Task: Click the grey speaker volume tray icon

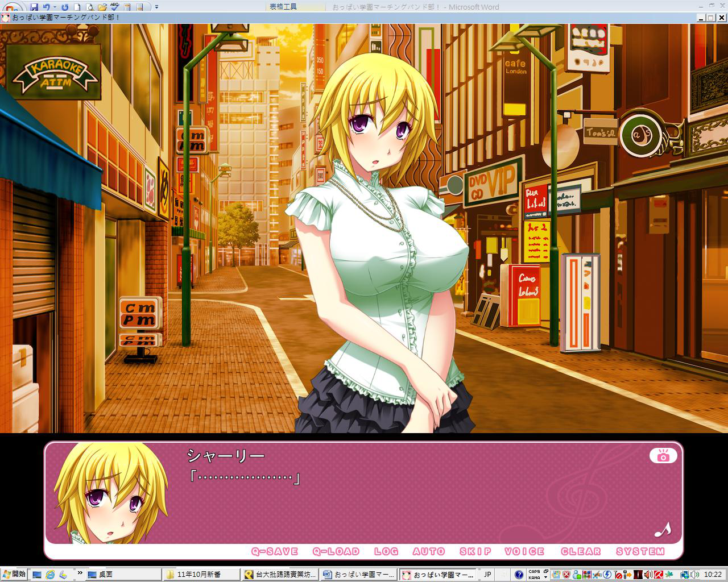Action: (x=694, y=575)
